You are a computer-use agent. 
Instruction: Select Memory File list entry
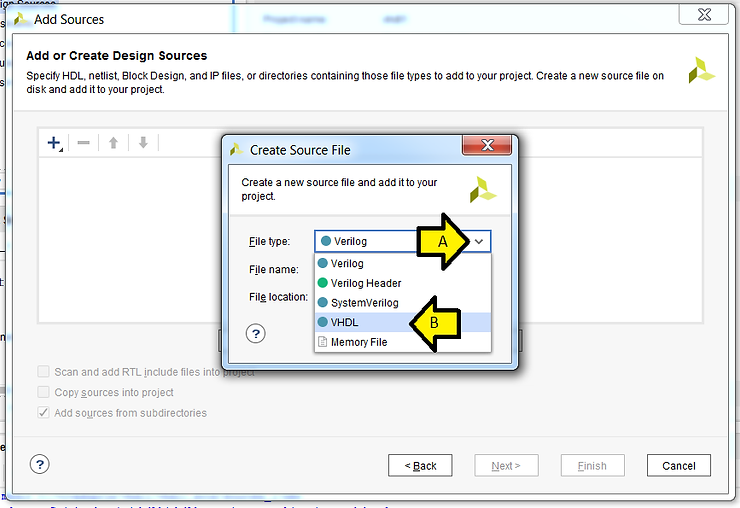358,342
